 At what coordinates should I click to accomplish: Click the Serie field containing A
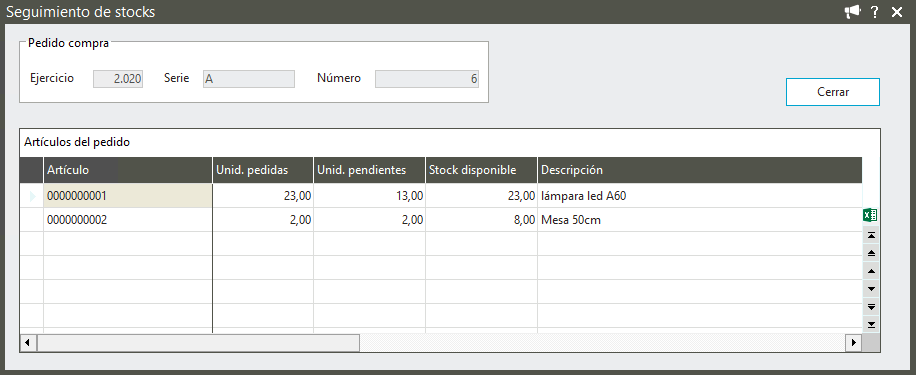(249, 79)
